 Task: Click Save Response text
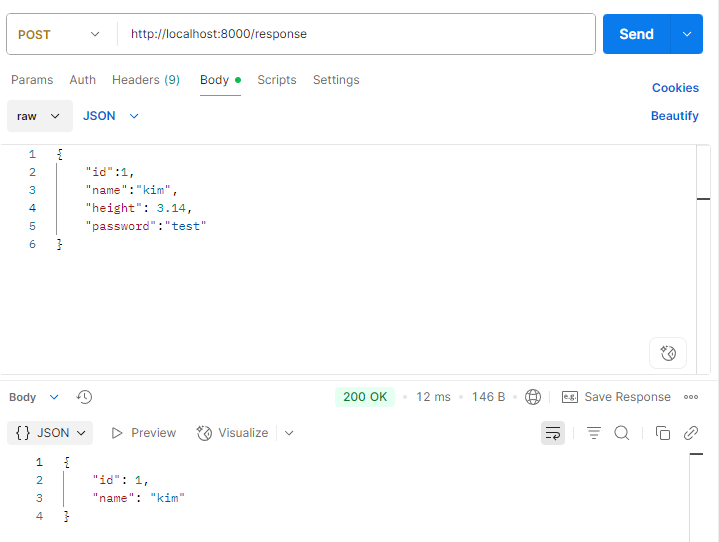coord(627,397)
